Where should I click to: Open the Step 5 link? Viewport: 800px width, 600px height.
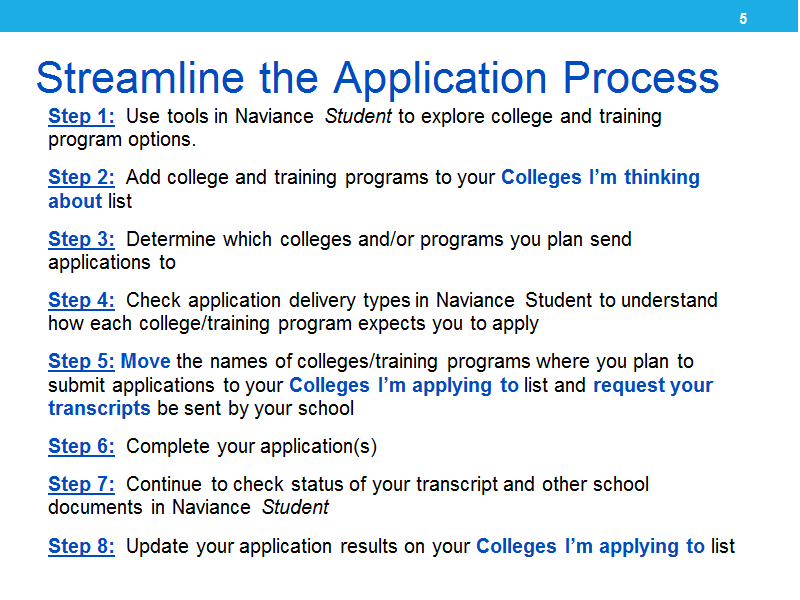click(x=81, y=362)
